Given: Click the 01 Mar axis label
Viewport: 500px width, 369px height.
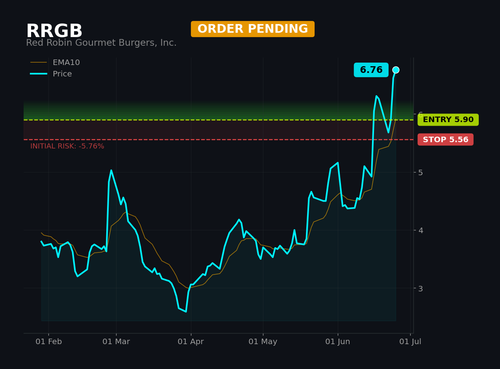Looking at the screenshot, I should click(116, 341).
